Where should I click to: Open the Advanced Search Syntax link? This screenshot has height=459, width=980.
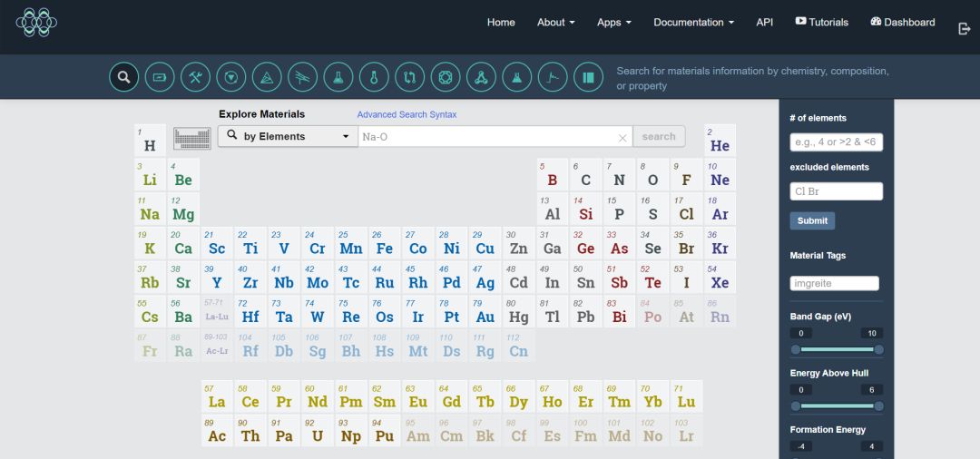point(407,115)
